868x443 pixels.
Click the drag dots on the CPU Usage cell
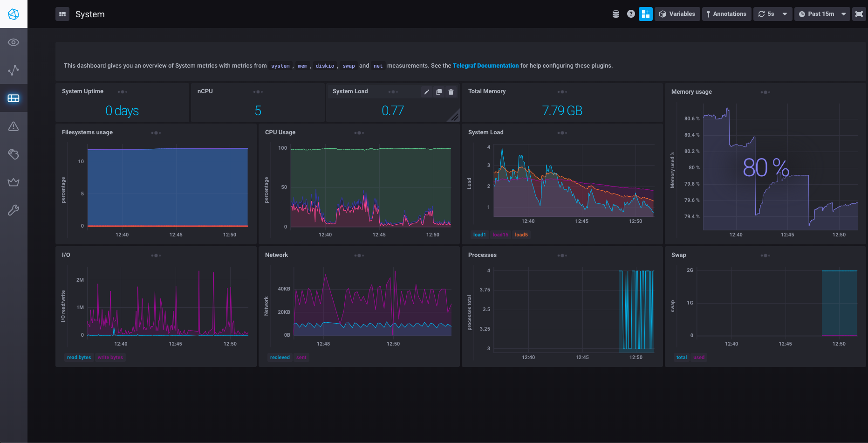click(x=359, y=133)
